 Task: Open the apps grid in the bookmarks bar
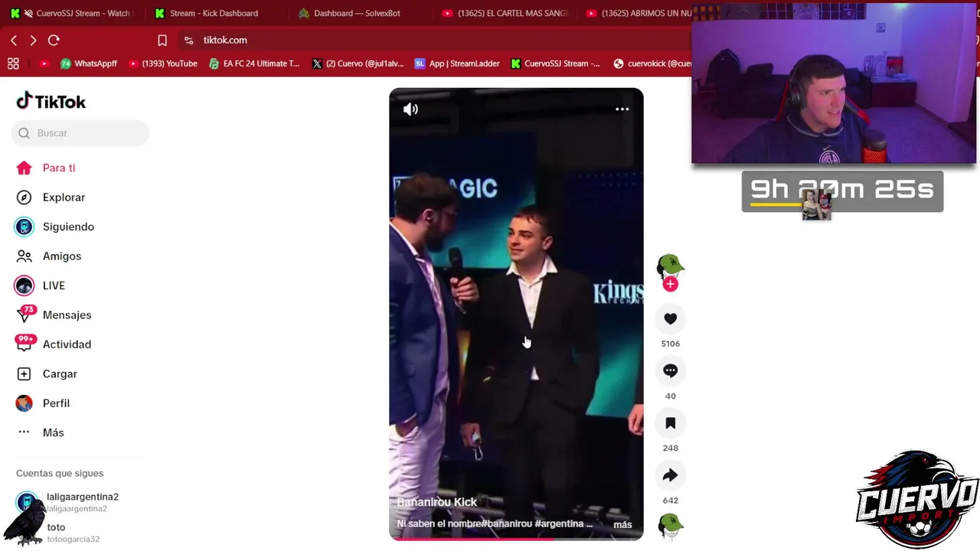13,64
